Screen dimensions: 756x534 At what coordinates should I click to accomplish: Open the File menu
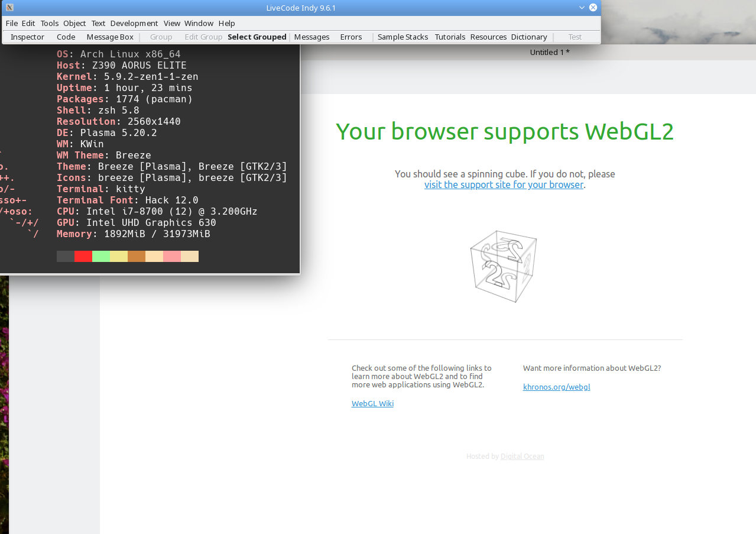point(12,23)
